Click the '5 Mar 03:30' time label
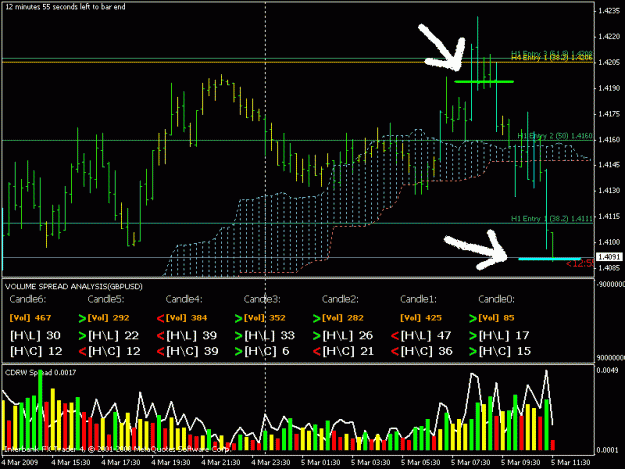The width and height of the screenshot is (625, 469). click(370, 463)
